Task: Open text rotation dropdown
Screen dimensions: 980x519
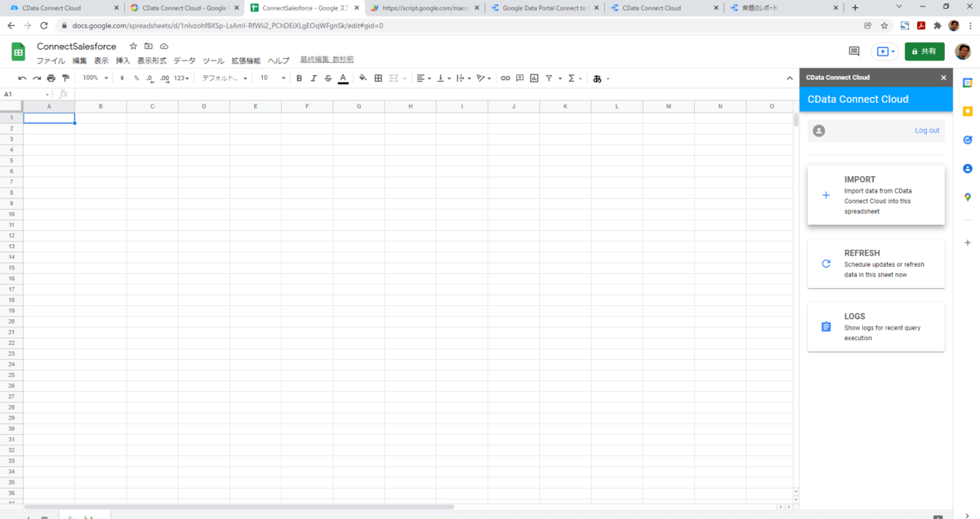Action: click(484, 78)
